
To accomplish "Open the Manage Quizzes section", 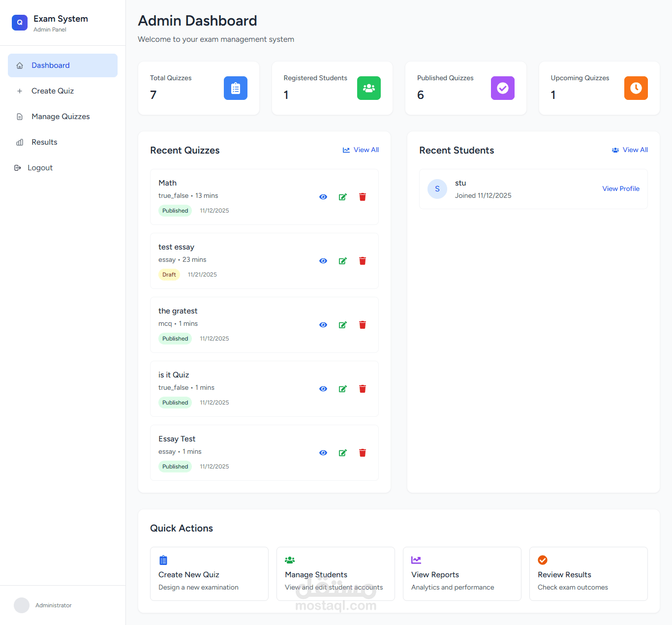I will [x=60, y=116].
